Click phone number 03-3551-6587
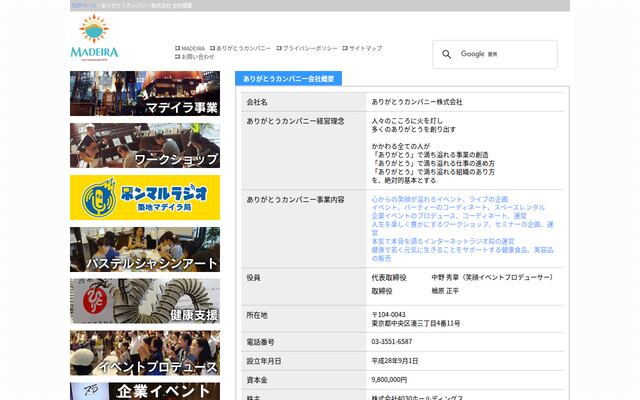Viewport: 640px width, 400px height. pyautogui.click(x=392, y=342)
